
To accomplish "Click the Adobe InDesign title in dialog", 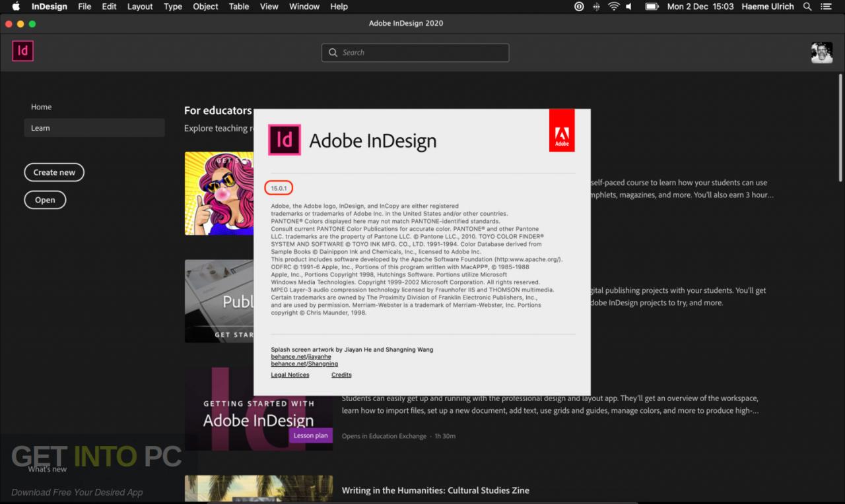I will pyautogui.click(x=373, y=141).
